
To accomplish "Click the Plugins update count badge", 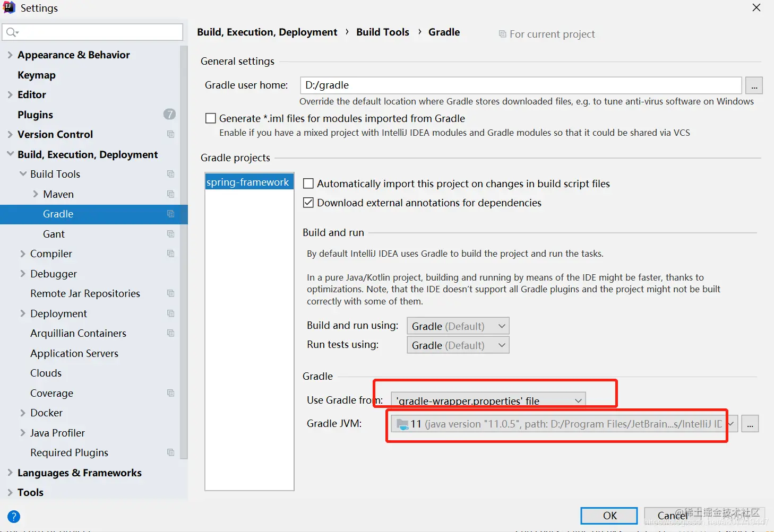I will click(169, 114).
